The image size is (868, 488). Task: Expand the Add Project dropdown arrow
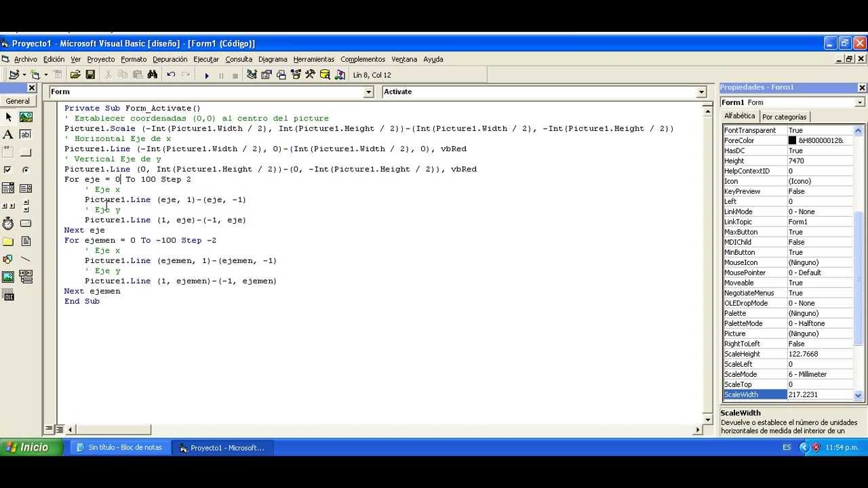point(24,75)
